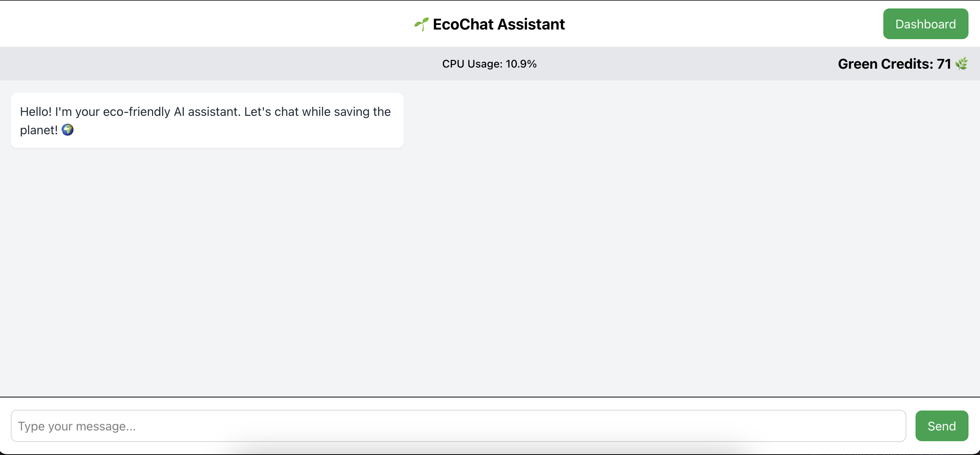Click the 71 credits number

tap(944, 64)
